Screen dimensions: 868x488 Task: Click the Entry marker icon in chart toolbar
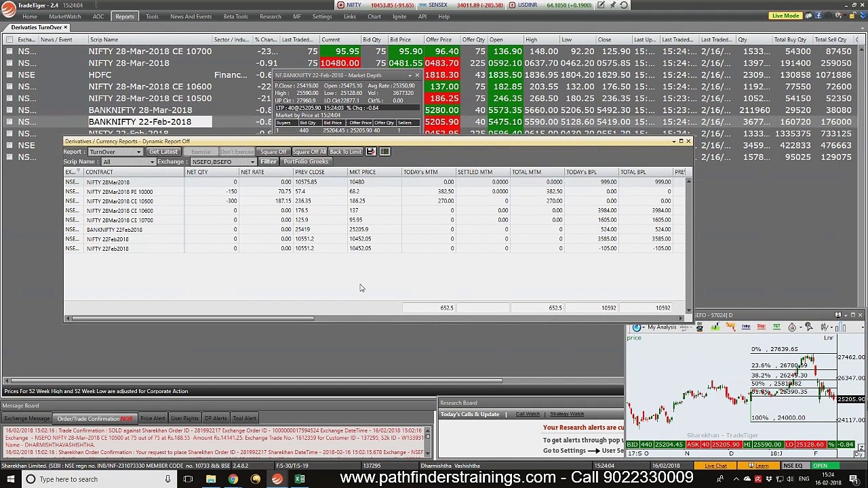(x=746, y=327)
